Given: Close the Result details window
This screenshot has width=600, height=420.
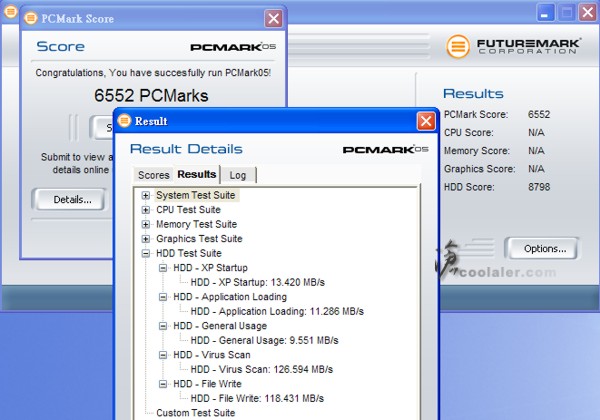Looking at the screenshot, I should pos(426,121).
